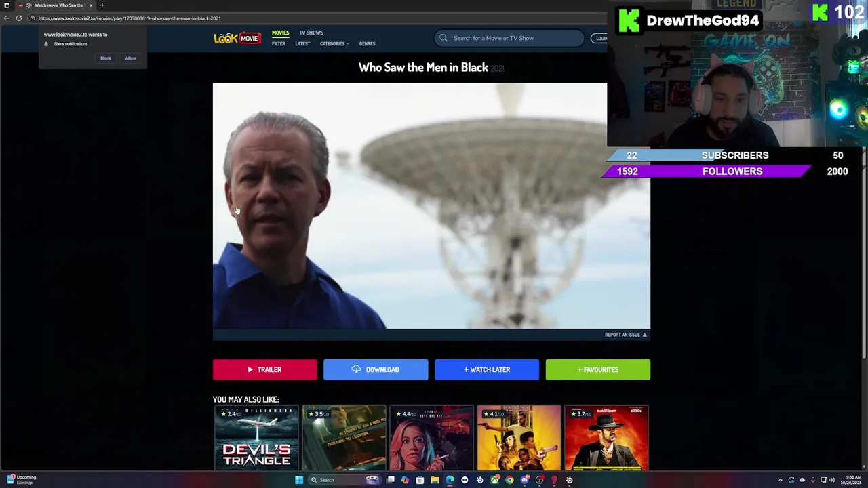Click the microphone icon in the system tray
This screenshot has width=868, height=488.
coord(812,480)
